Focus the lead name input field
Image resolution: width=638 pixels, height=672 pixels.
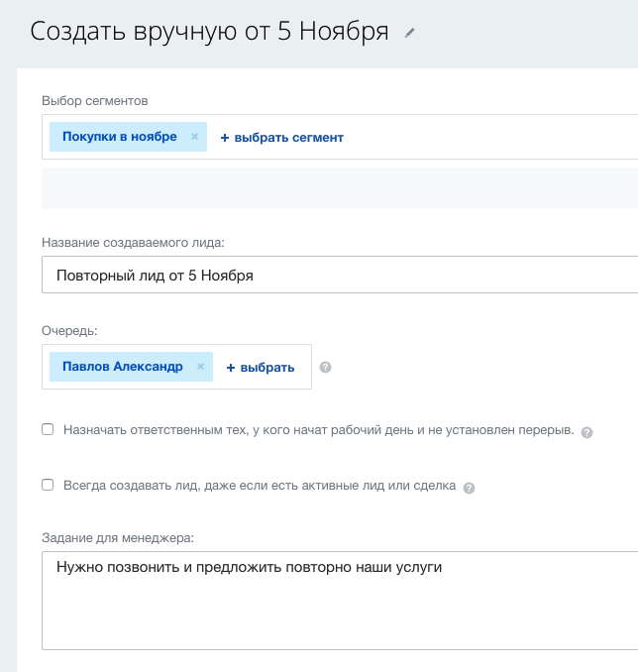click(340, 275)
